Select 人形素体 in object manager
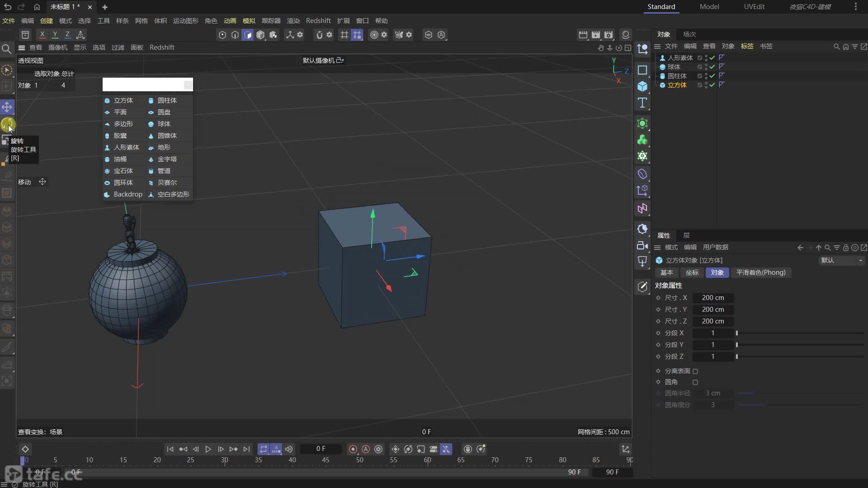This screenshot has width=868, height=488. 680,58
